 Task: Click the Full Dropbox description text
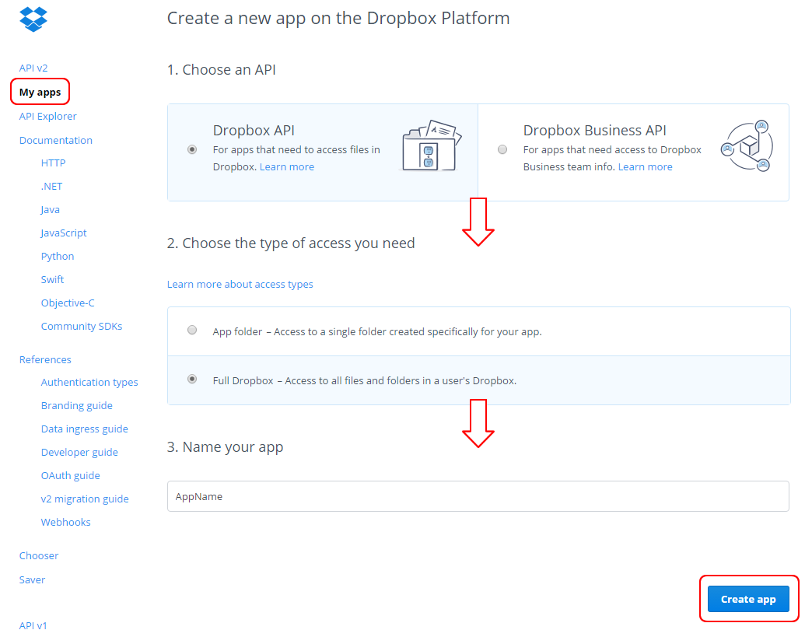[365, 380]
